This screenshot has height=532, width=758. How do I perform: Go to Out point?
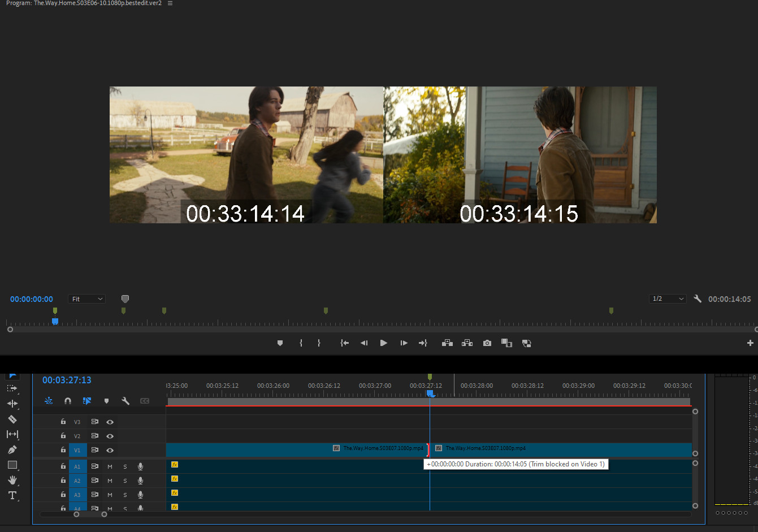click(423, 343)
